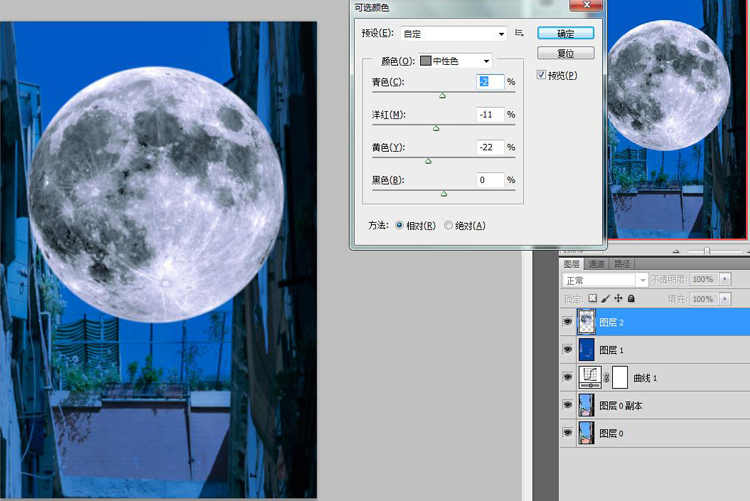Switch to the 路径 paths tab
The height and width of the screenshot is (501, 750).
point(622,264)
